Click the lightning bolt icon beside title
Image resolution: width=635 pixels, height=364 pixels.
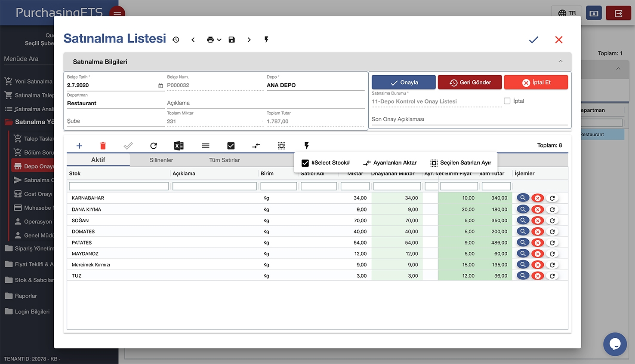(x=266, y=40)
